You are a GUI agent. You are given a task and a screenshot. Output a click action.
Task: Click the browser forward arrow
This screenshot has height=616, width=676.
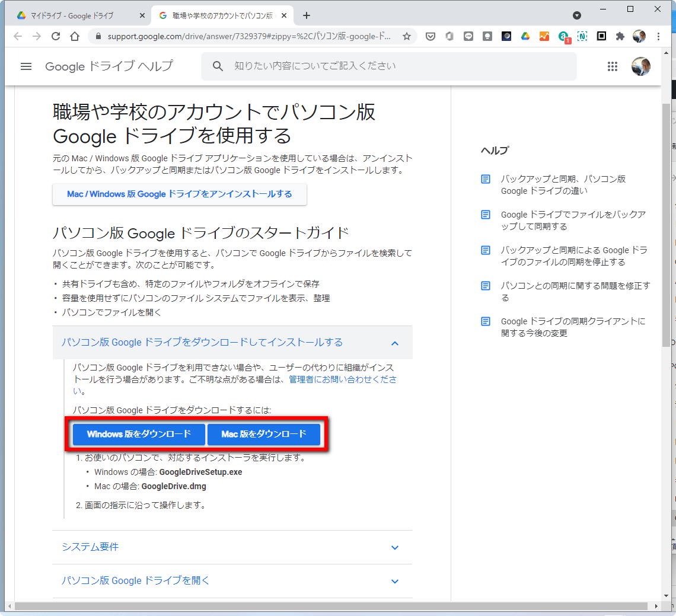click(x=37, y=36)
